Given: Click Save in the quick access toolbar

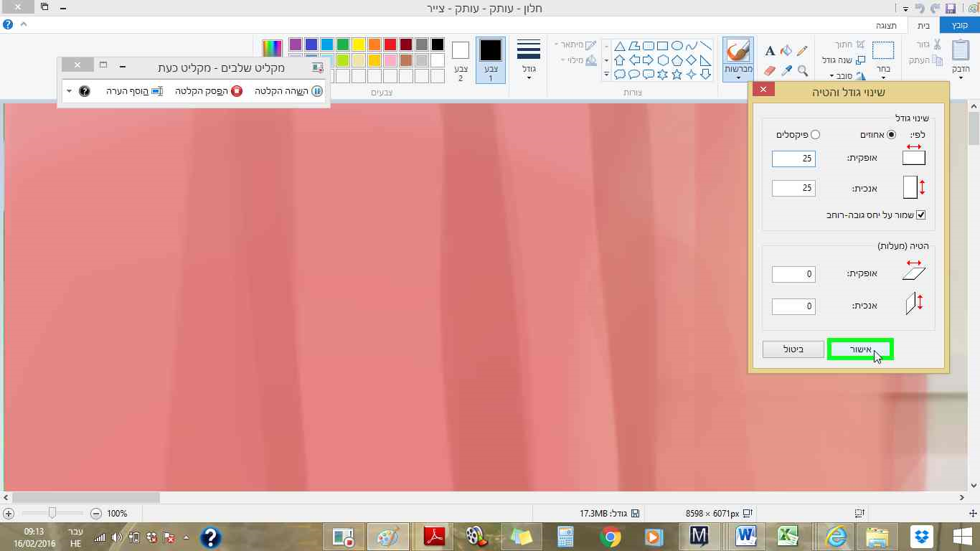Looking at the screenshot, I should tap(951, 8).
